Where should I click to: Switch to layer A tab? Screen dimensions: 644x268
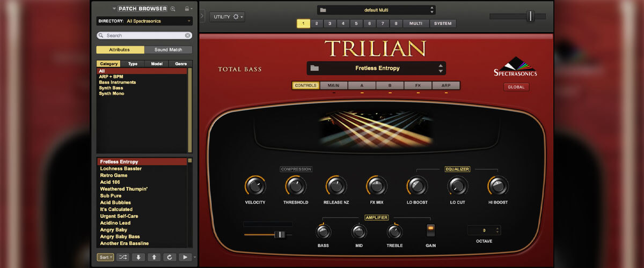click(x=362, y=85)
